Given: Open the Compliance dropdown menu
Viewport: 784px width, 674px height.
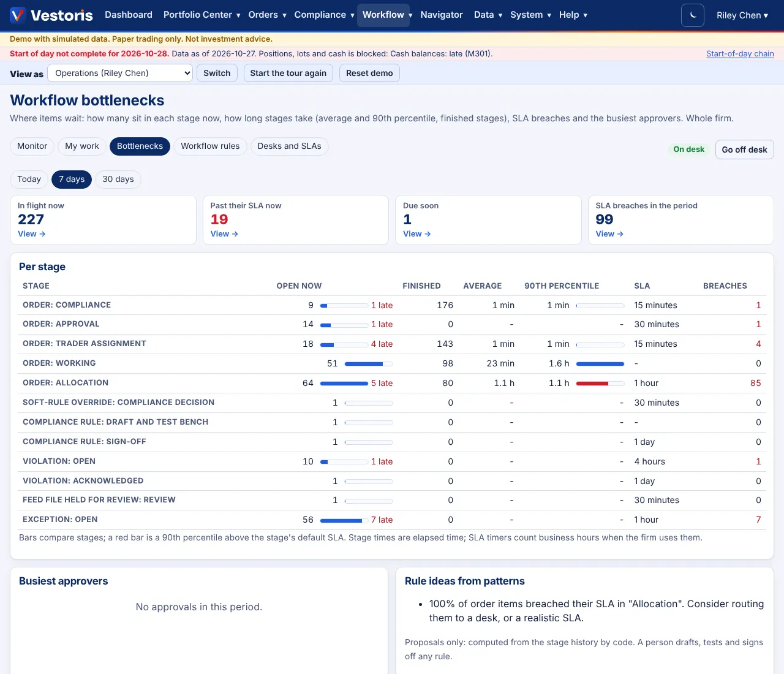Looking at the screenshot, I should [x=324, y=15].
